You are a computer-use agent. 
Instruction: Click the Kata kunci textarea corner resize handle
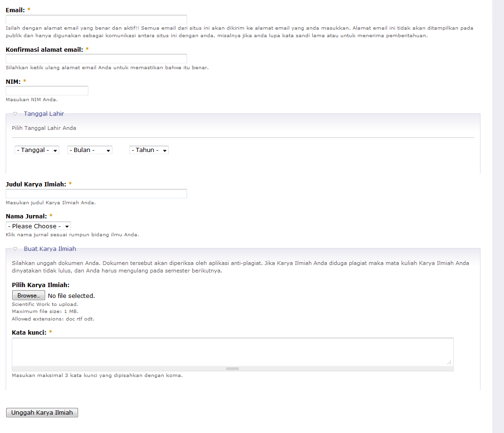tap(449, 362)
